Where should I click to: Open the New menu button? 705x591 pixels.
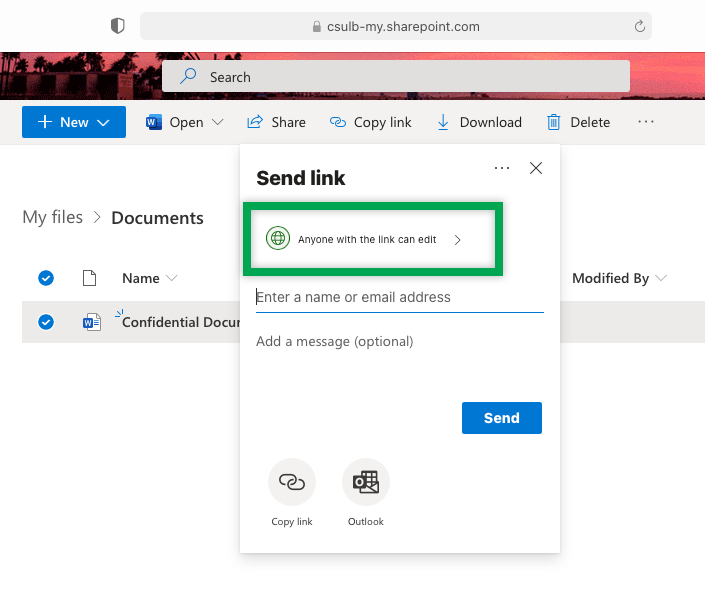pyautogui.click(x=74, y=122)
